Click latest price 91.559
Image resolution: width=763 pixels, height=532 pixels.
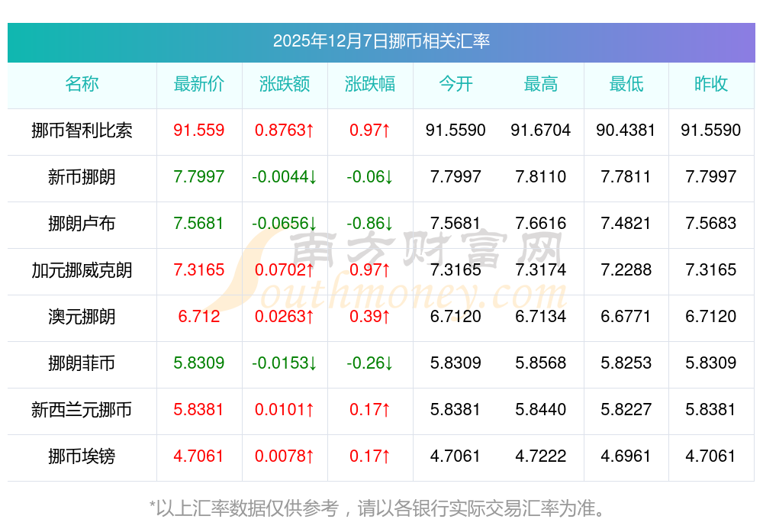tap(199, 130)
